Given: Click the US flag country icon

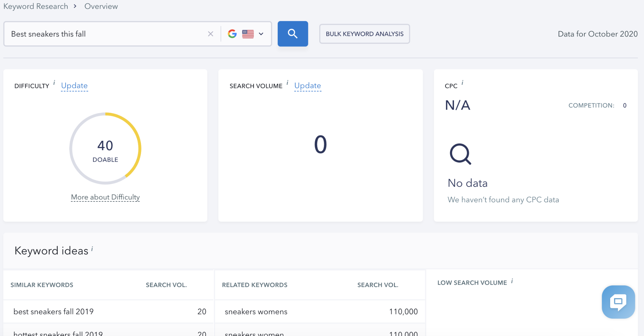Looking at the screenshot, I should coord(248,34).
